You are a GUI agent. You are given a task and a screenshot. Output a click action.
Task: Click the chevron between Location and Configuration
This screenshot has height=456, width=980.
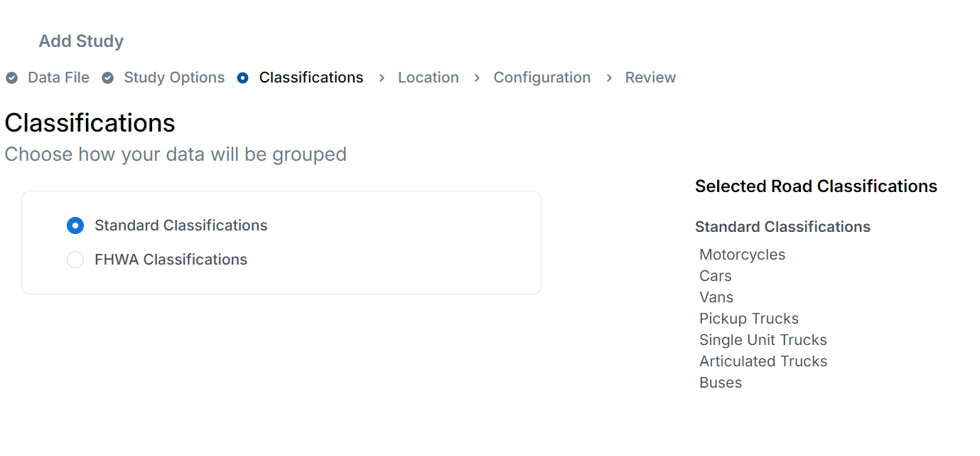(x=476, y=78)
